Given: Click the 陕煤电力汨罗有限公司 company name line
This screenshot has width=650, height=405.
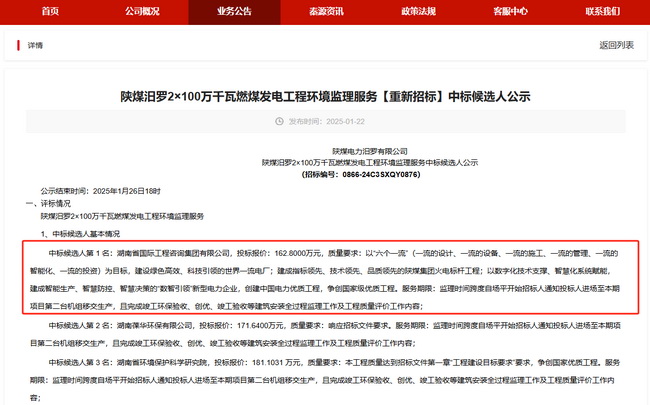Looking at the screenshot, I should pos(327,150).
